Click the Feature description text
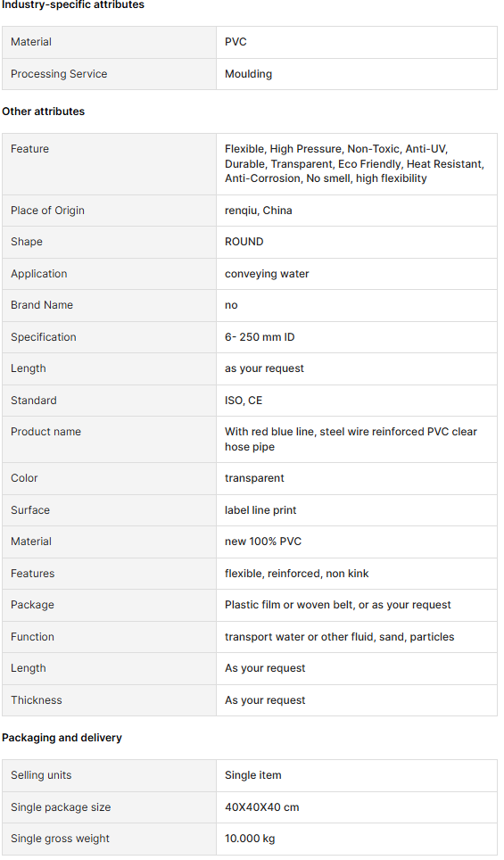 [354, 163]
